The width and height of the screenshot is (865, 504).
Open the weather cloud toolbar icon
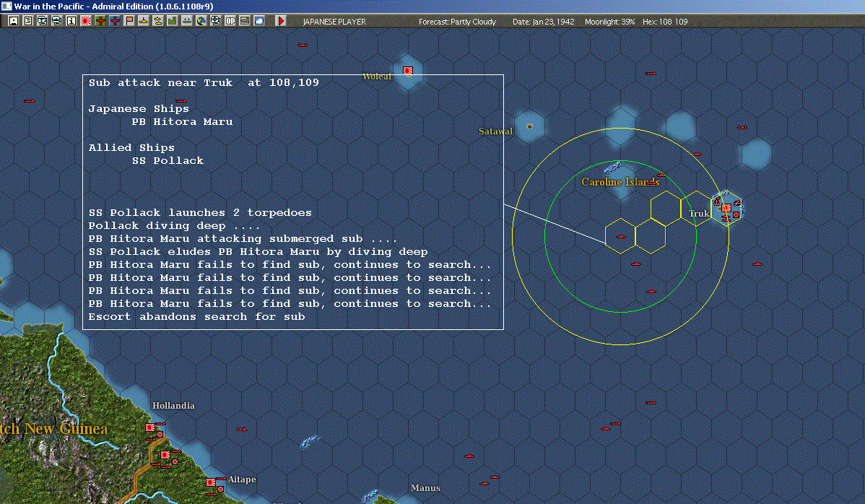click(x=259, y=21)
